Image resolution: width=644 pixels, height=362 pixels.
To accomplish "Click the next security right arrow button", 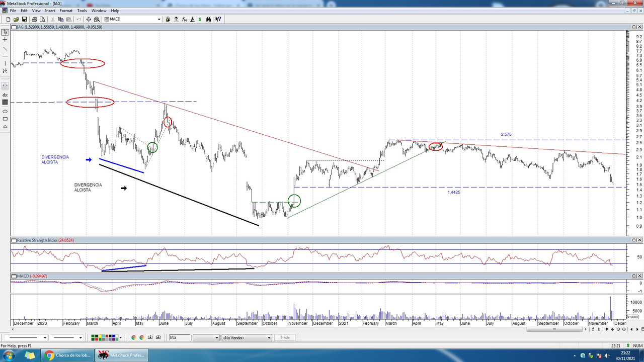I will (x=637, y=329).
